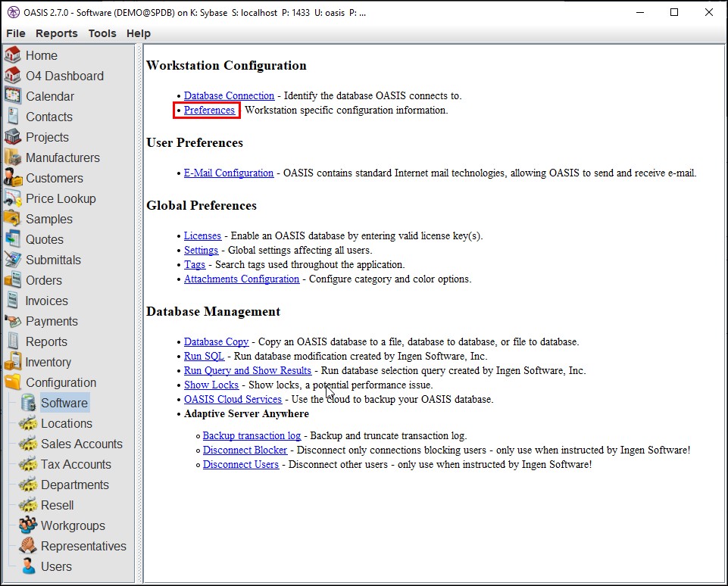Open the Run SQL link

(205, 356)
